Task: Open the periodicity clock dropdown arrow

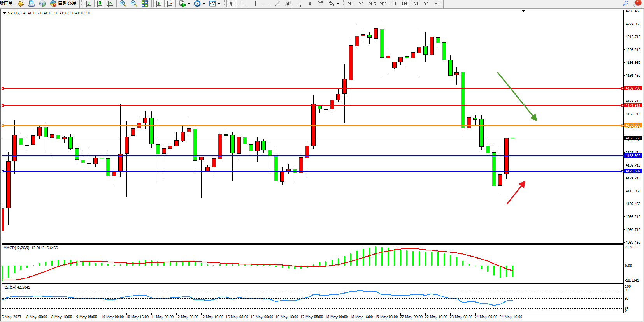Action: [x=204, y=4]
